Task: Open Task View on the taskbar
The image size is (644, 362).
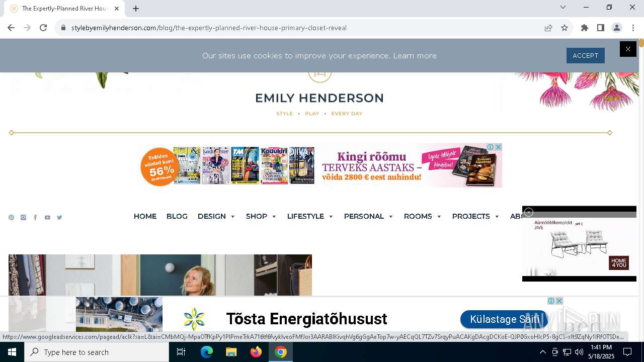Action: (181, 352)
